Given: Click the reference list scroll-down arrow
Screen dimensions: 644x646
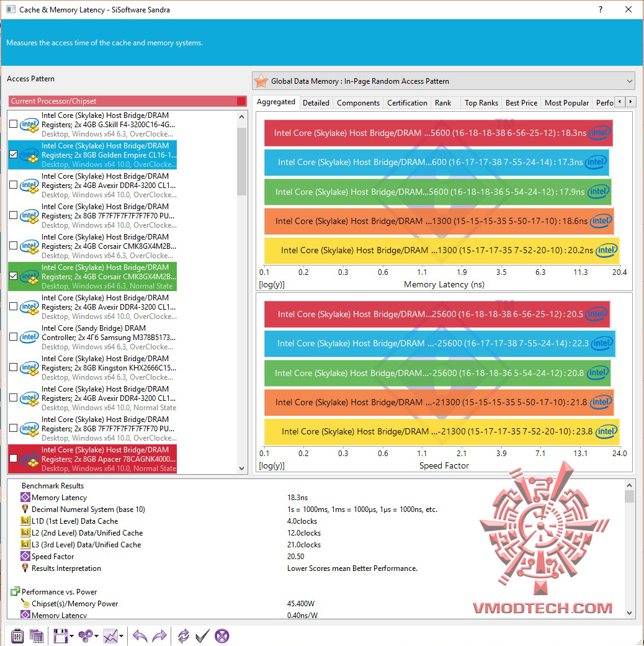Looking at the screenshot, I should [x=242, y=469].
